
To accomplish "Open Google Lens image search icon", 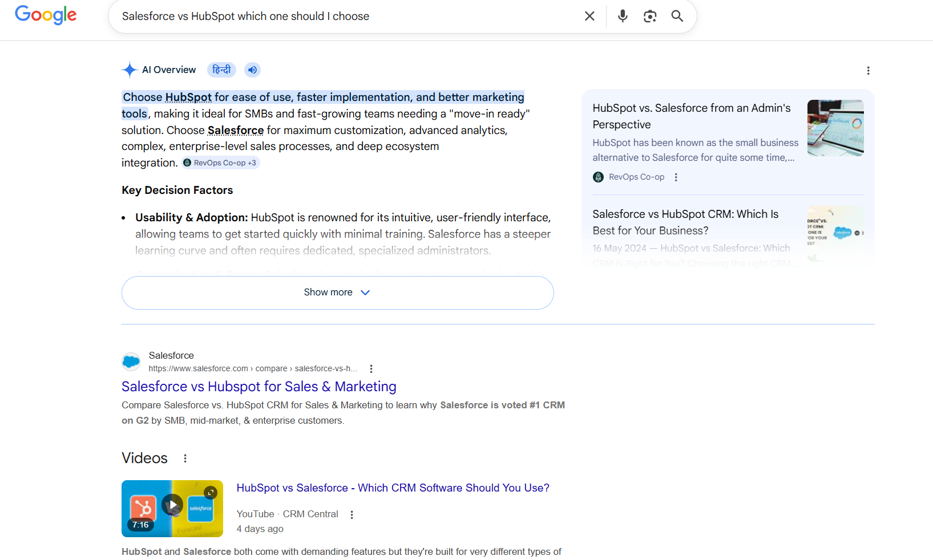I will coord(650,16).
